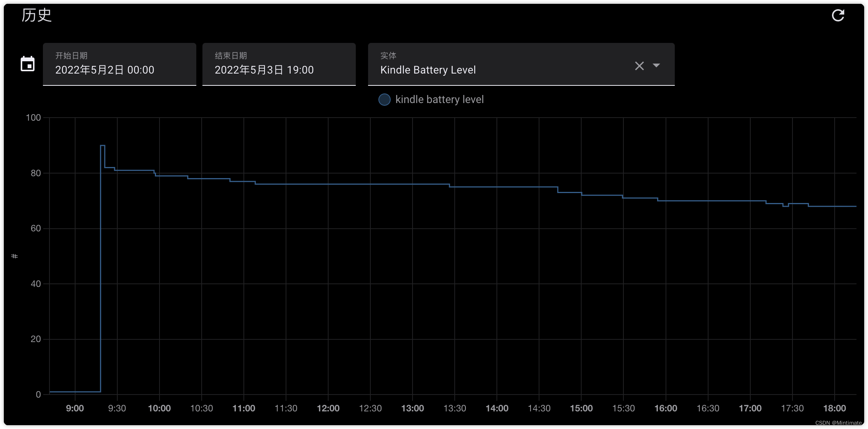Screen dimensions: 868x429
Task: Edit the end date field
Action: pos(279,64)
